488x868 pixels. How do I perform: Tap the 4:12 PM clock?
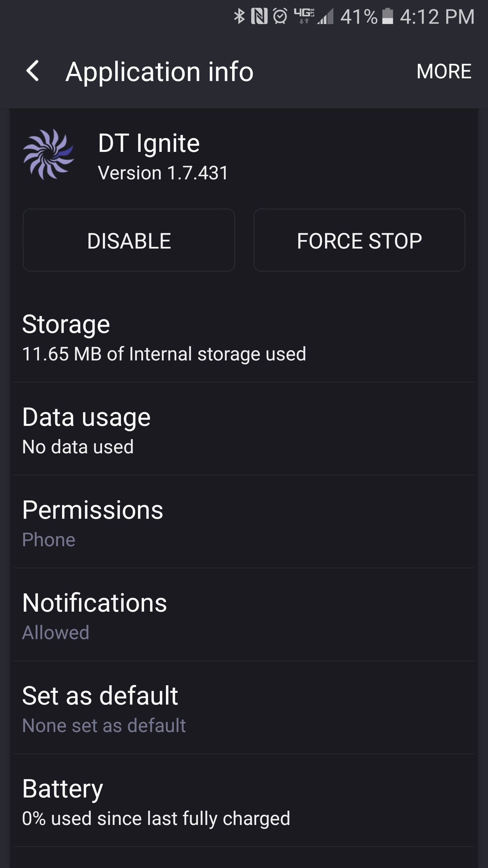tap(437, 16)
